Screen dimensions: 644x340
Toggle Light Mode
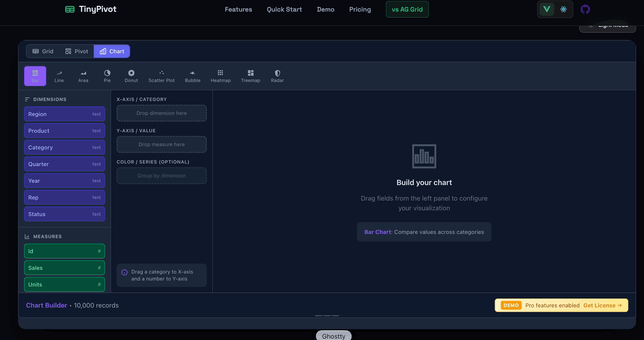607,25
